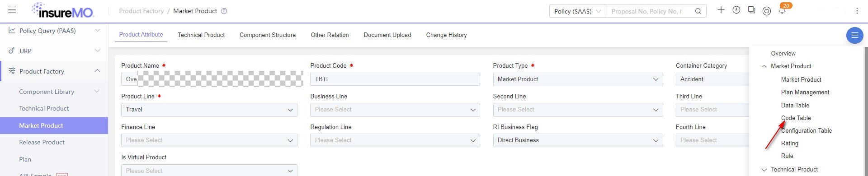Open notifications bell with 20 badge

point(782,10)
